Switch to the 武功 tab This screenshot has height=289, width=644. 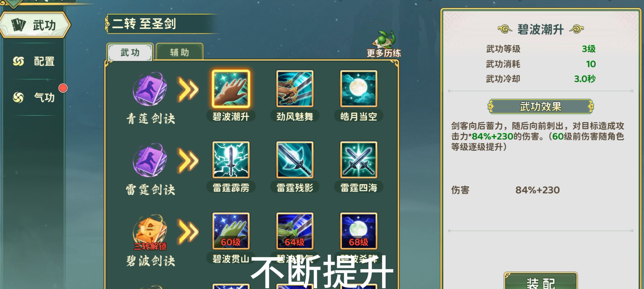point(130,52)
